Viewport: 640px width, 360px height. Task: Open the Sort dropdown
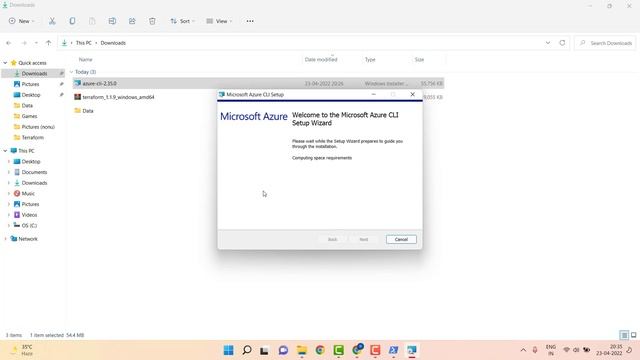[182, 21]
